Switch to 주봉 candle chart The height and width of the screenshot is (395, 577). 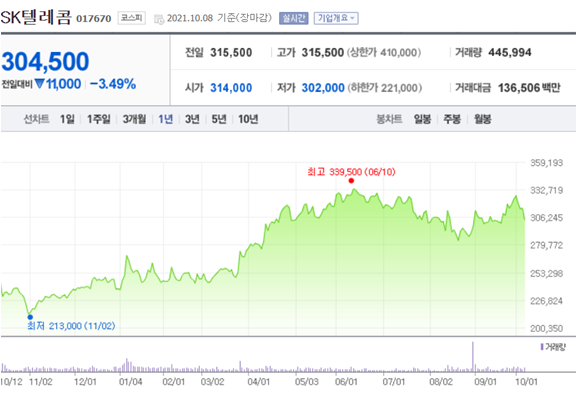tap(452, 119)
